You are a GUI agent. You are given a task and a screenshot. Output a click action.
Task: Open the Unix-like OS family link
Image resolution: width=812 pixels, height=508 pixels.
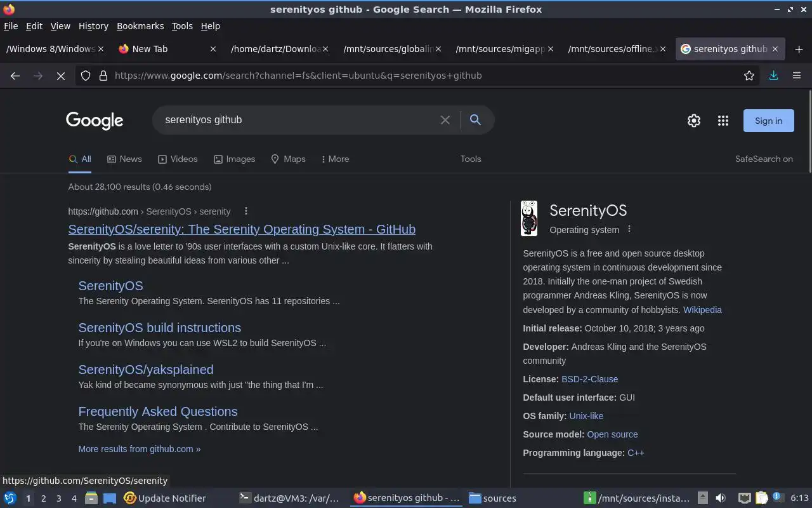[586, 416]
